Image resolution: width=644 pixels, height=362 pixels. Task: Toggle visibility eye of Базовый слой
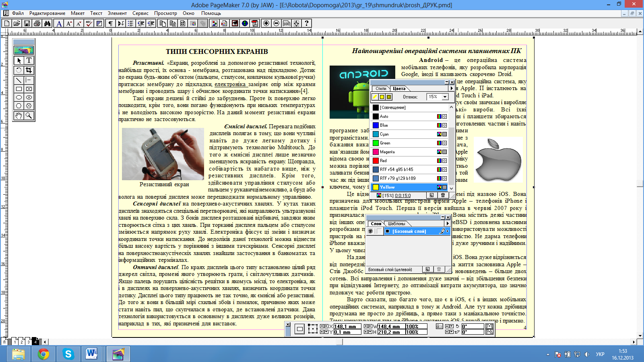click(x=371, y=231)
